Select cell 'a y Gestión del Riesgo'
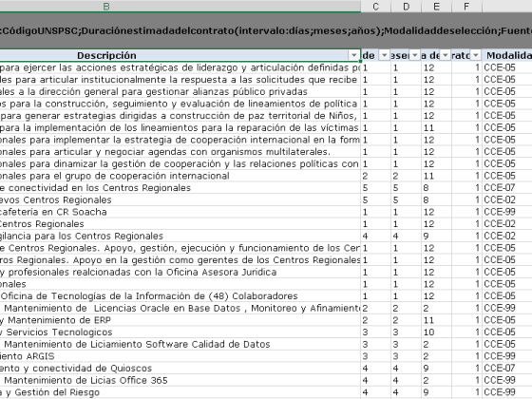This screenshot has width=532, height=399. click(180, 392)
